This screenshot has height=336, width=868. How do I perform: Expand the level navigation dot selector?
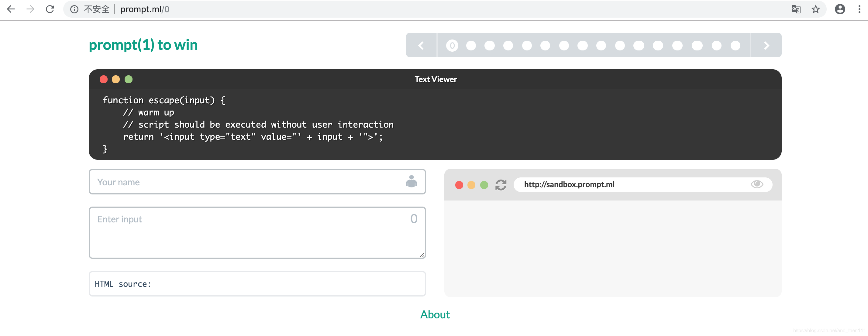coord(767,45)
